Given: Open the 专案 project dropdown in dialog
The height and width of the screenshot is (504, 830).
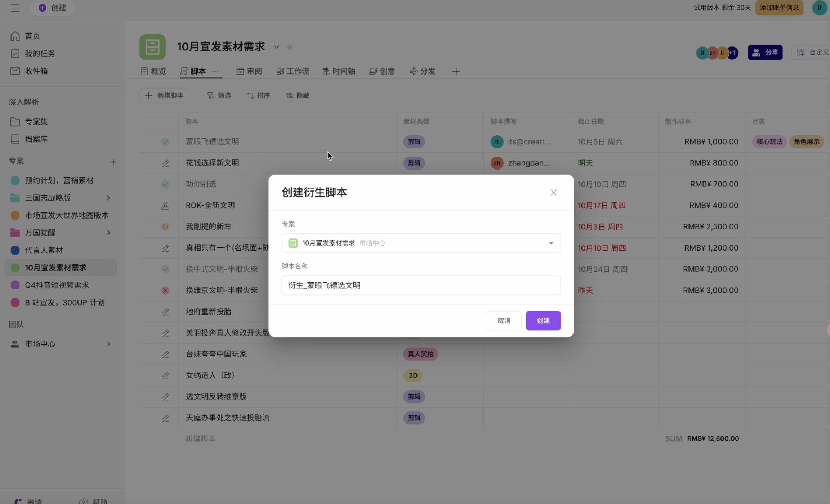Looking at the screenshot, I should (421, 243).
